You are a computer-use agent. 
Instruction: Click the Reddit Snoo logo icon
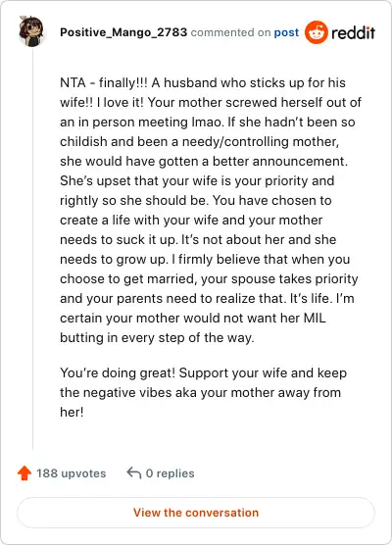[x=317, y=32]
